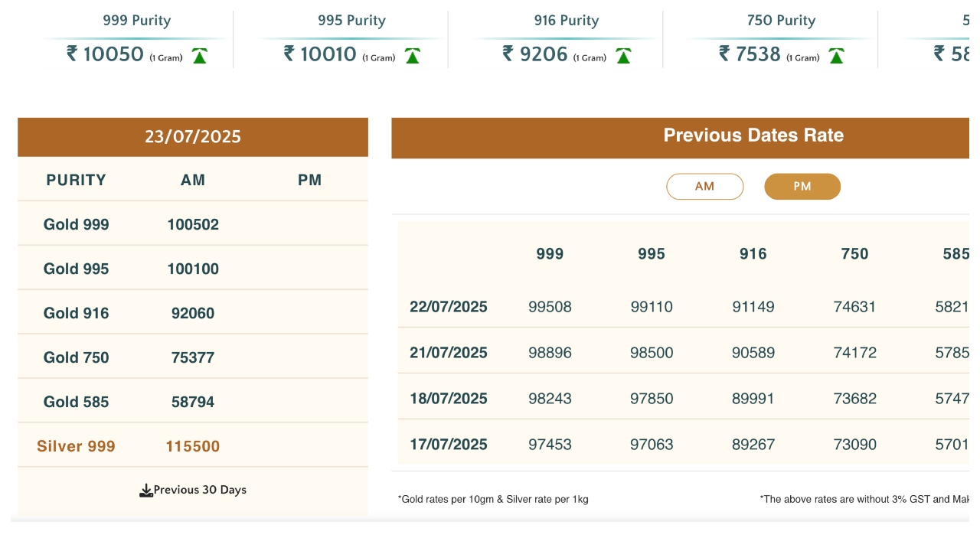The width and height of the screenshot is (980, 551).
Task: Click the Silver 999 row label
Action: tap(77, 446)
